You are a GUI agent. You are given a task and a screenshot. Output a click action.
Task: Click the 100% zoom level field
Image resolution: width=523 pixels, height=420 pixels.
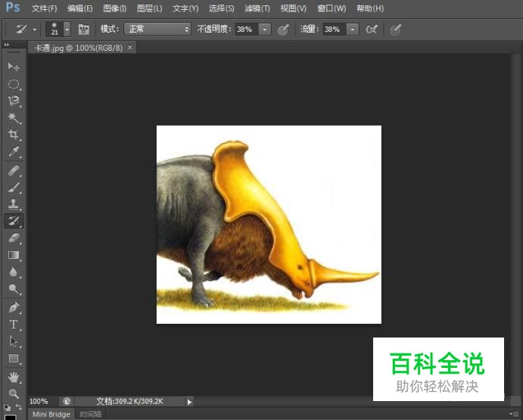39,401
